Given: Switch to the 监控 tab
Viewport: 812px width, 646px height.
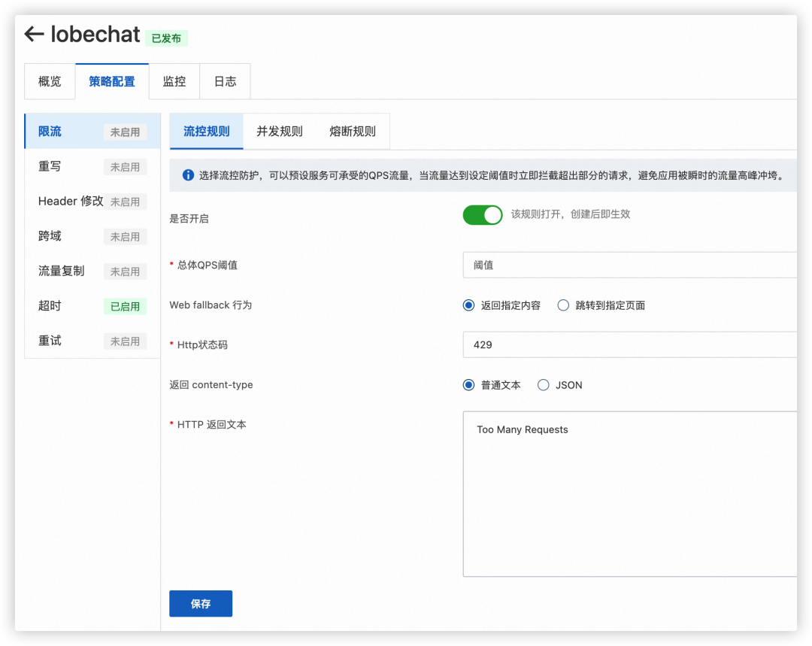Looking at the screenshot, I should click(x=174, y=81).
